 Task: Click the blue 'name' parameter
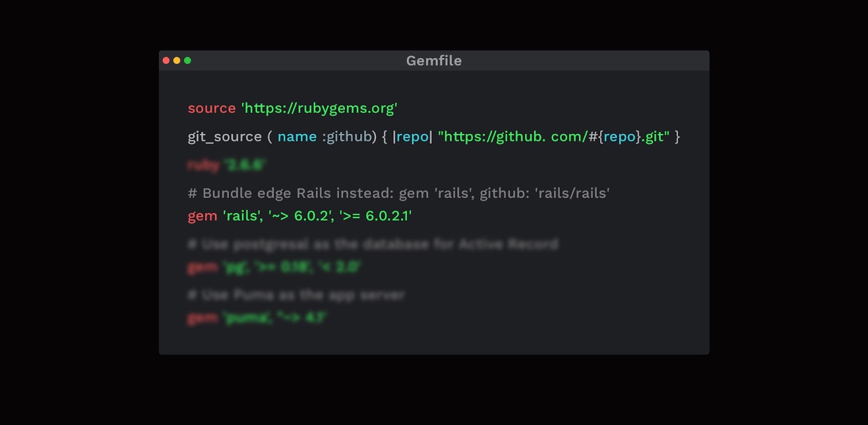pyautogui.click(x=297, y=137)
